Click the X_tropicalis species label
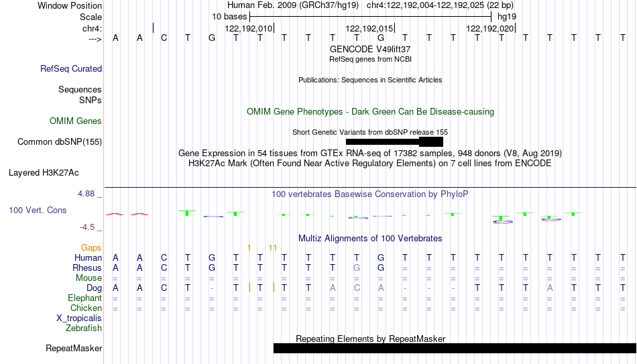 pos(79,318)
